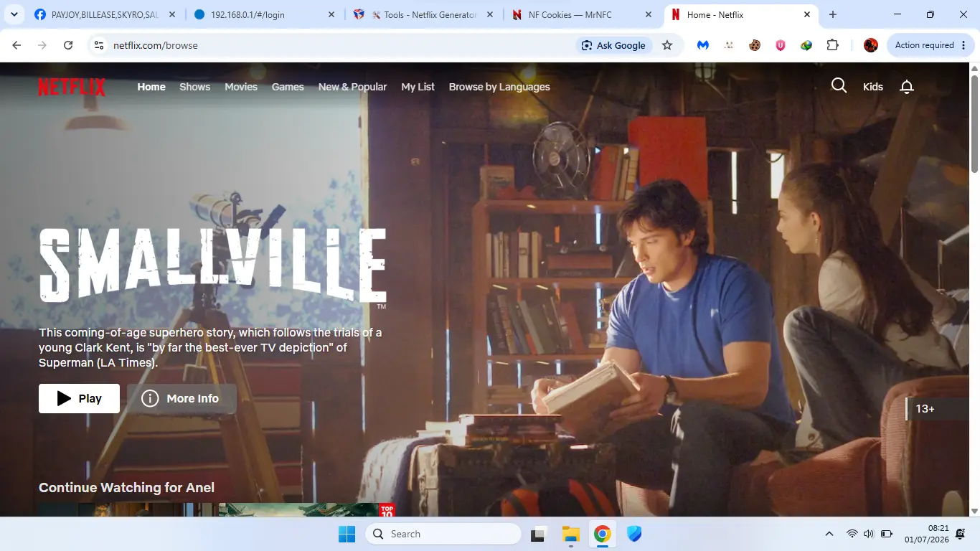
Task: Close the 192.168.0.1 login tab
Action: click(331, 14)
